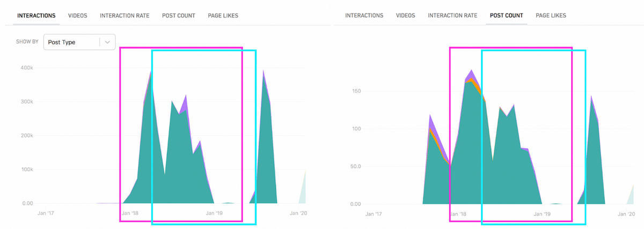Click the Jan '18 label on left chart axis

tap(131, 213)
